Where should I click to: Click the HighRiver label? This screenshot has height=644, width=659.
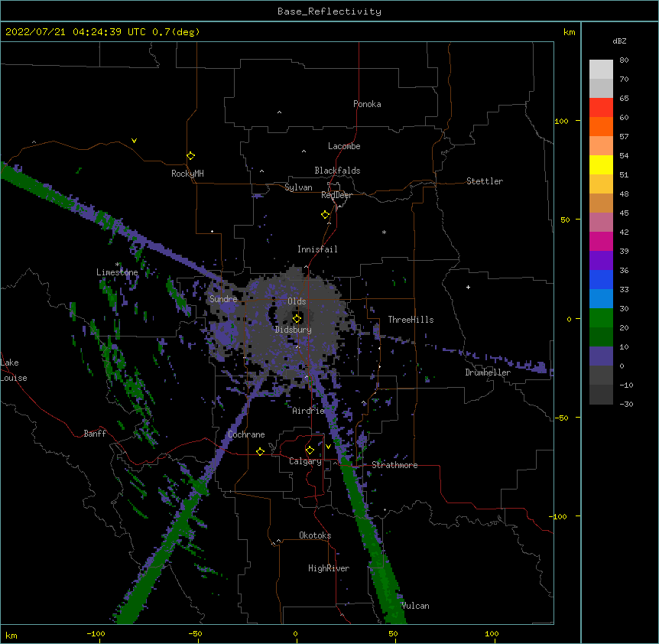pos(329,568)
